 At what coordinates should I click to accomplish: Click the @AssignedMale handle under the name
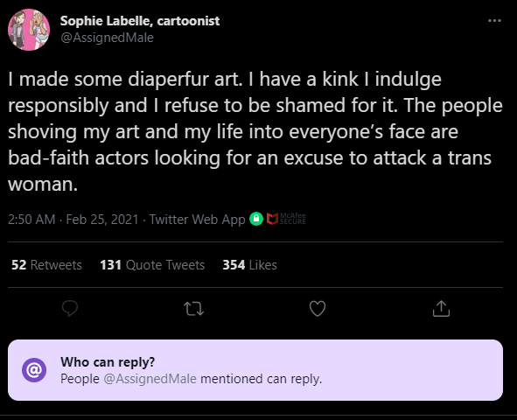pyautogui.click(x=107, y=38)
